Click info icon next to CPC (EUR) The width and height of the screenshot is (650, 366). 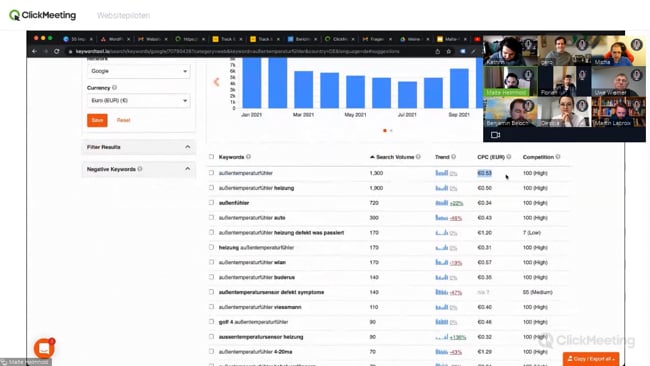[509, 157]
